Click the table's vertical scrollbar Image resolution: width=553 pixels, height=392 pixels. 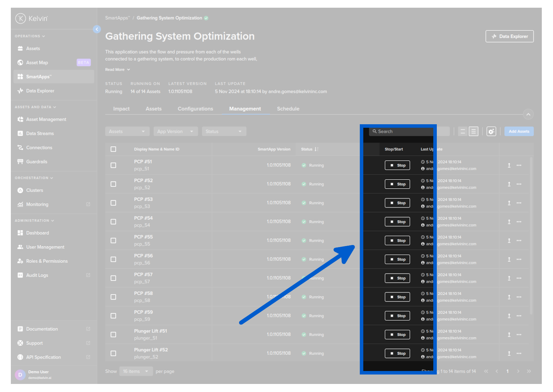531,234
